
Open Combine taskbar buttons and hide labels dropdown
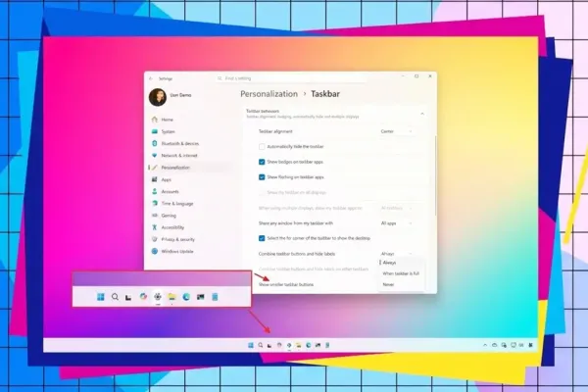point(396,254)
